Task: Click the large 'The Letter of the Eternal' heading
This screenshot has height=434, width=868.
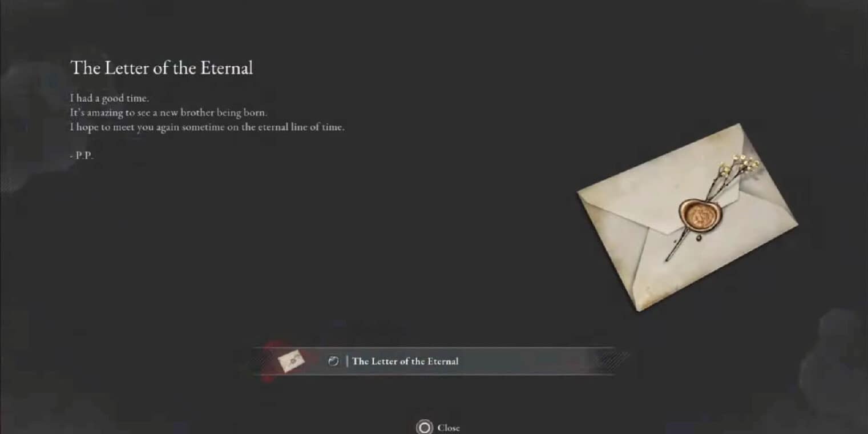Action: (162, 68)
